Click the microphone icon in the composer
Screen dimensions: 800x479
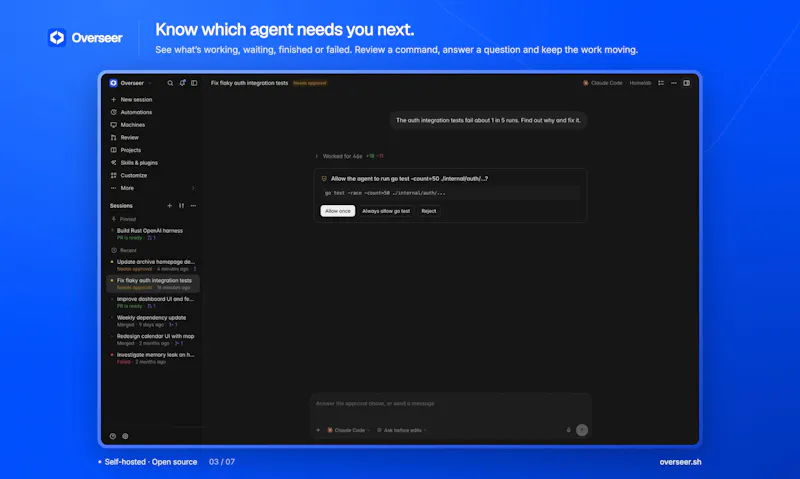[x=568, y=430]
